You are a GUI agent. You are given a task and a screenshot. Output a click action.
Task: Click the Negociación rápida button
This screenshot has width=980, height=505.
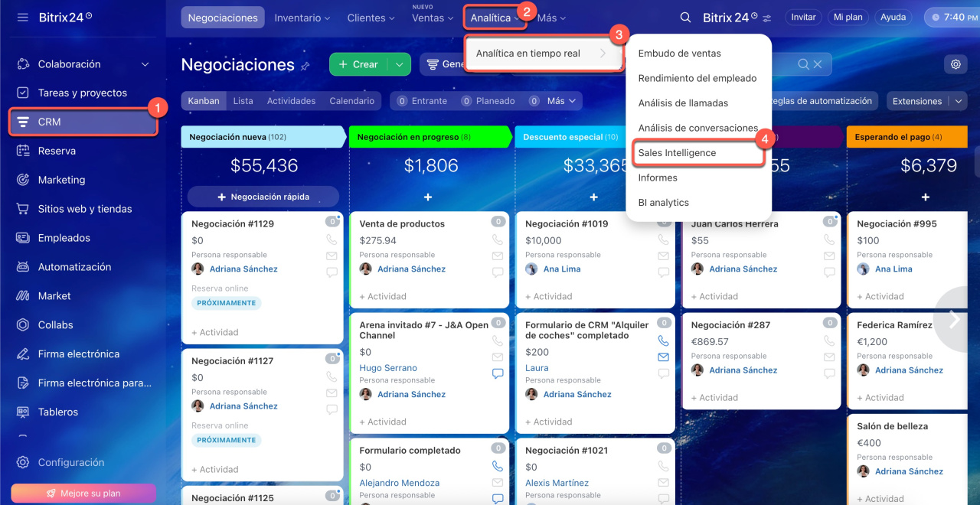tap(263, 197)
